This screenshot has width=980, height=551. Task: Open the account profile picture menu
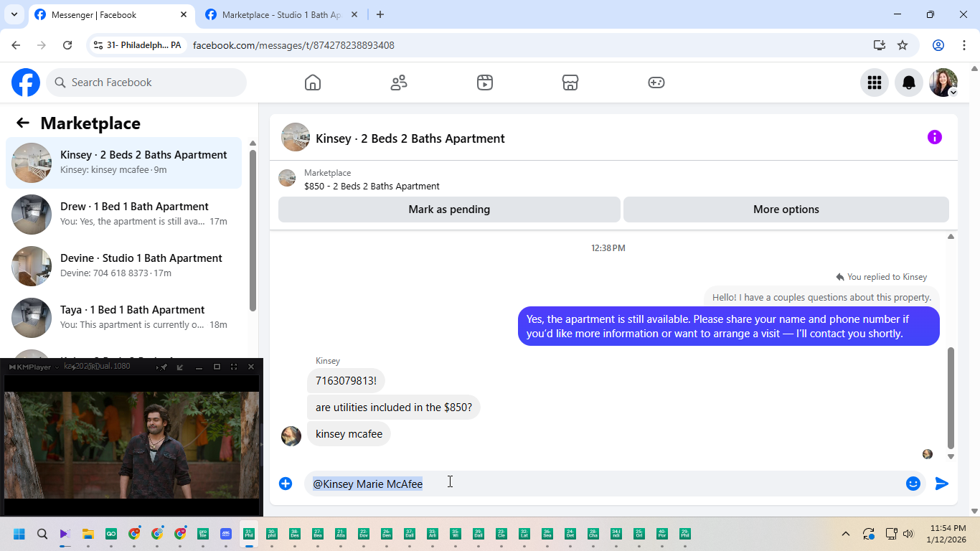click(x=943, y=83)
